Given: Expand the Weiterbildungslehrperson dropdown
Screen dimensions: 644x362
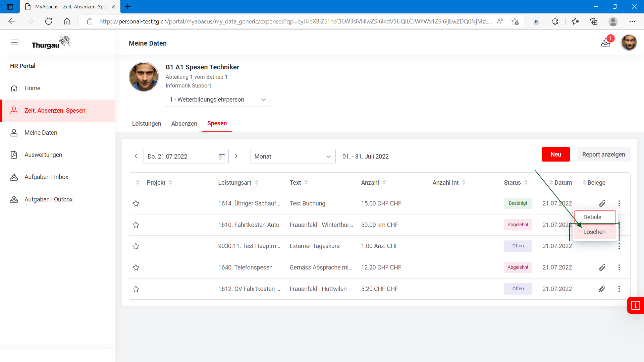Looking at the screenshot, I should click(x=218, y=100).
